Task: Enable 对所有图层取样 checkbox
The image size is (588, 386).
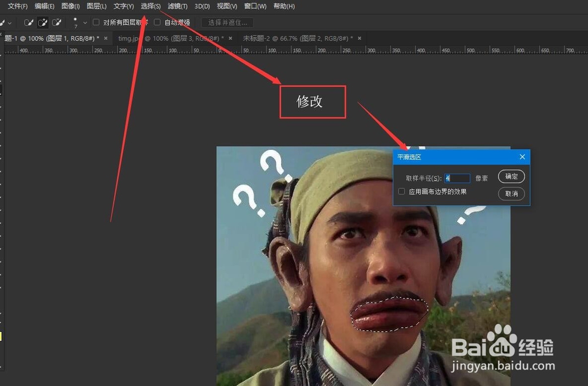Action: (x=96, y=22)
